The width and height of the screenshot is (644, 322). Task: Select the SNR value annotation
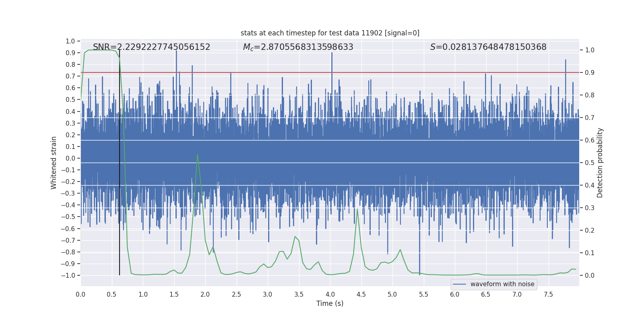coord(151,47)
